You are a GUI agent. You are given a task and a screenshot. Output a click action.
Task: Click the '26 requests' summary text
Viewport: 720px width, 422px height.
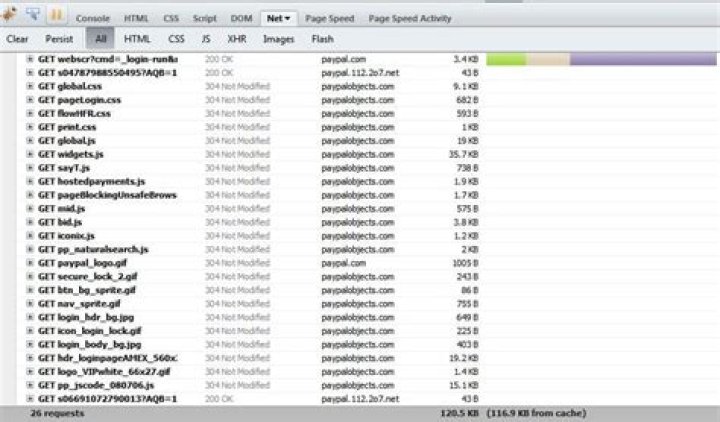click(57, 413)
